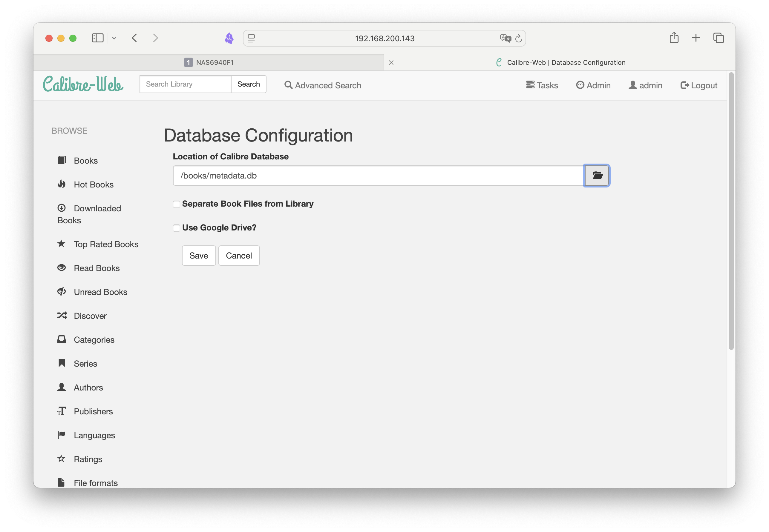
Task: Open Hot Books in sidebar
Action: pyautogui.click(x=94, y=185)
